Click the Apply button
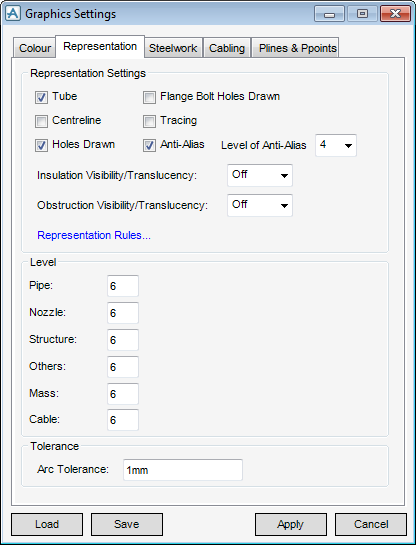Viewport: 416px width, 545px height. pos(291,524)
